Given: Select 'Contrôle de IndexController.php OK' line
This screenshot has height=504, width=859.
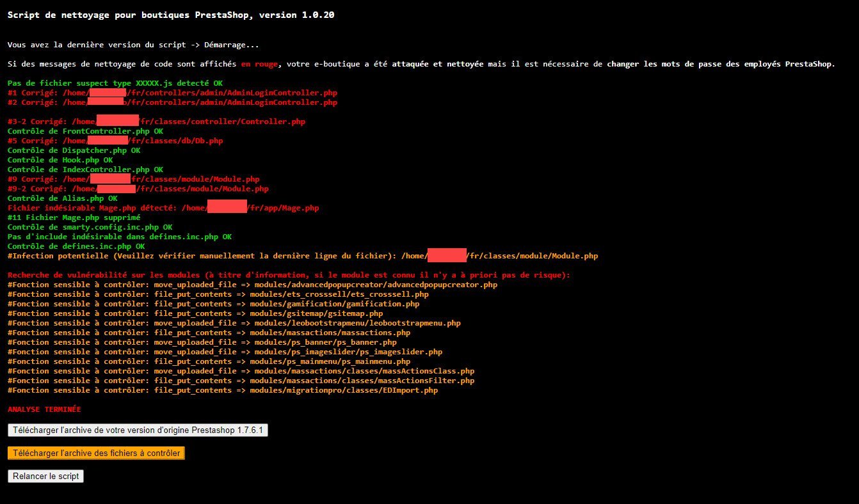Looking at the screenshot, I should point(85,169).
